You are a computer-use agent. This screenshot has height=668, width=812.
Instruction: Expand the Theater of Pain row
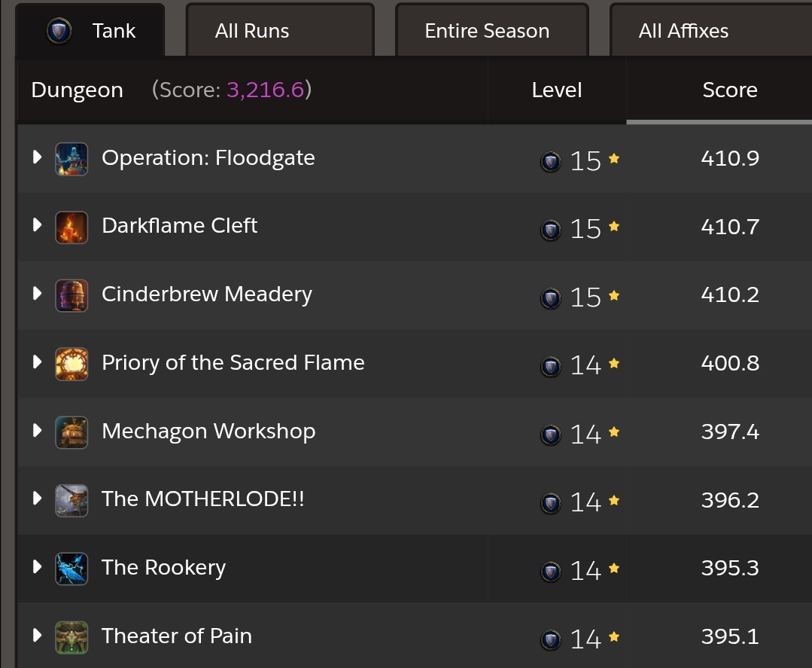(x=37, y=635)
